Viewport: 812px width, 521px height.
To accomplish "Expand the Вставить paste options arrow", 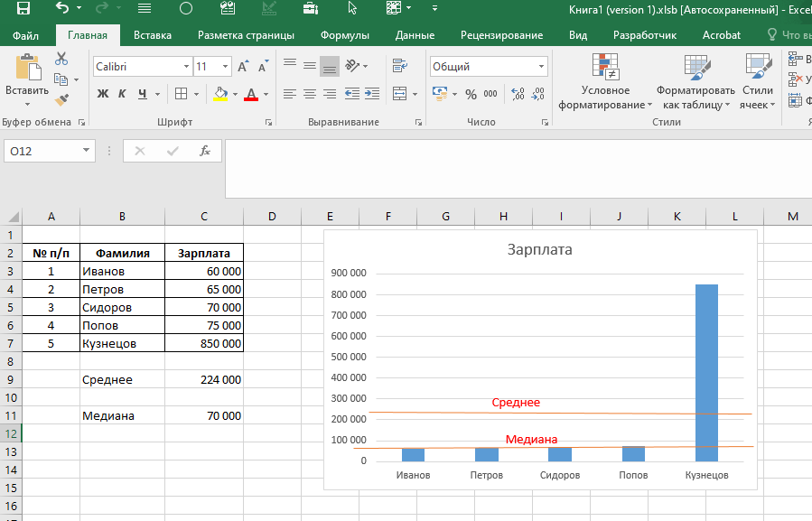I will pyautogui.click(x=27, y=104).
